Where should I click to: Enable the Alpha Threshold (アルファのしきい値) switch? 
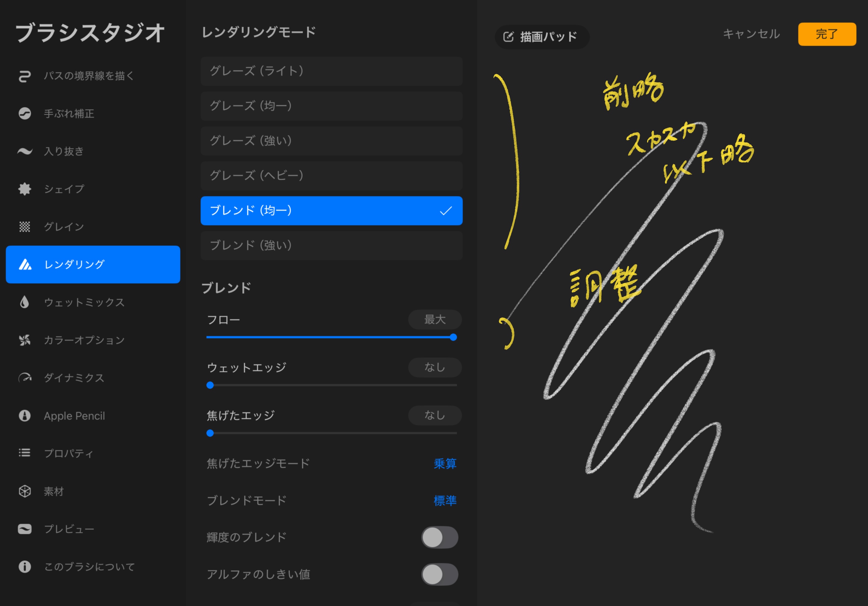point(439,574)
